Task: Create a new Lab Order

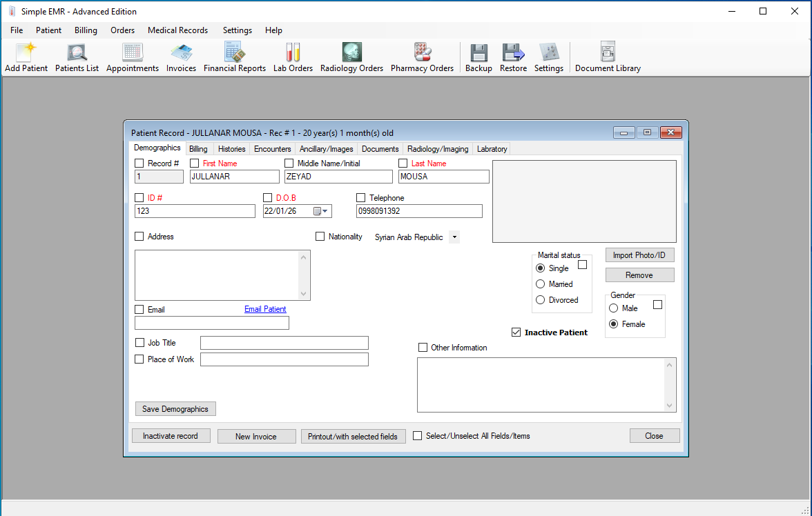Action: click(x=293, y=57)
